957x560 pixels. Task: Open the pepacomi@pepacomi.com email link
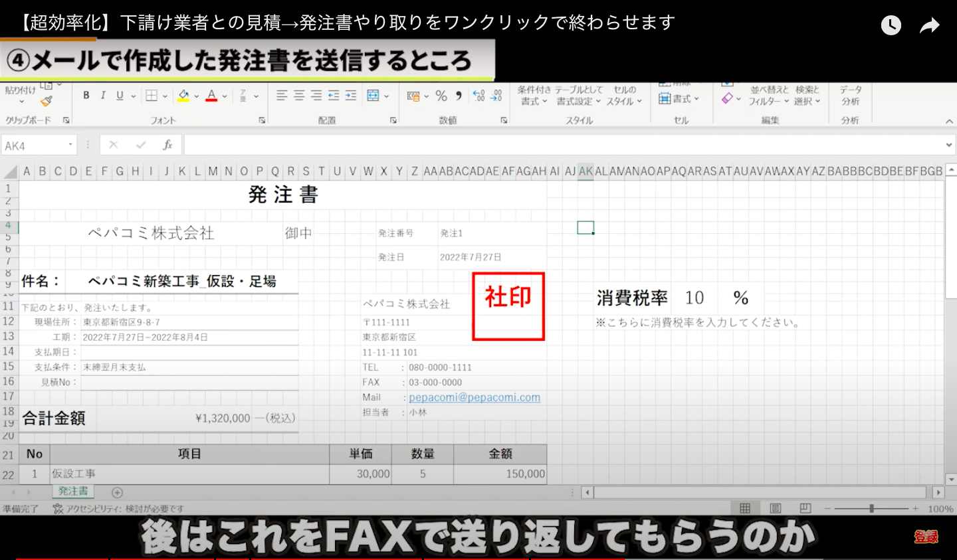tap(474, 397)
